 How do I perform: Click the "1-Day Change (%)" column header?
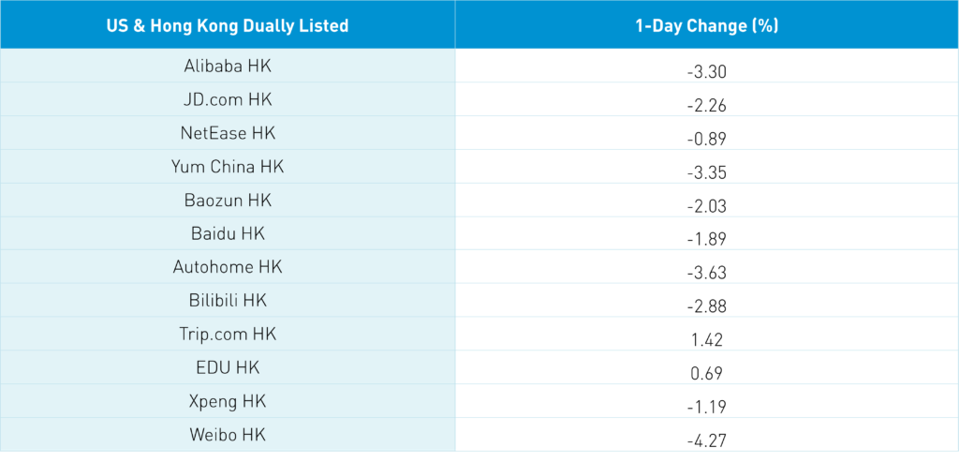coord(706,26)
